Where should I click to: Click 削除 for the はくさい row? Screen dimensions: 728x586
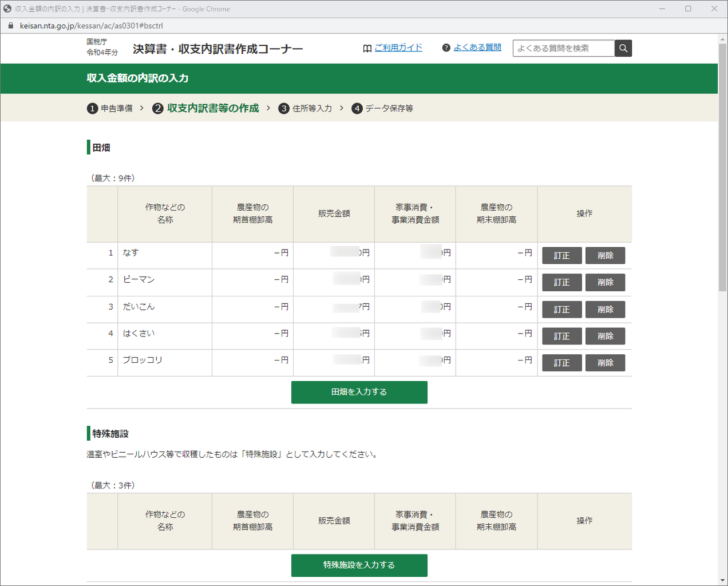pyautogui.click(x=605, y=336)
